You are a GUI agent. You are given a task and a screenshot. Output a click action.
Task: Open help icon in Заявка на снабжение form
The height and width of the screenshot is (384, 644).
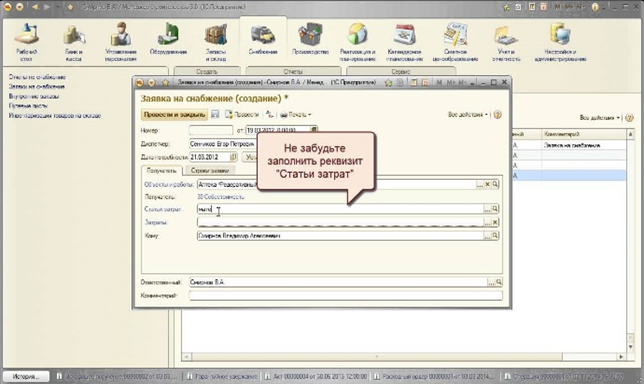(x=497, y=115)
